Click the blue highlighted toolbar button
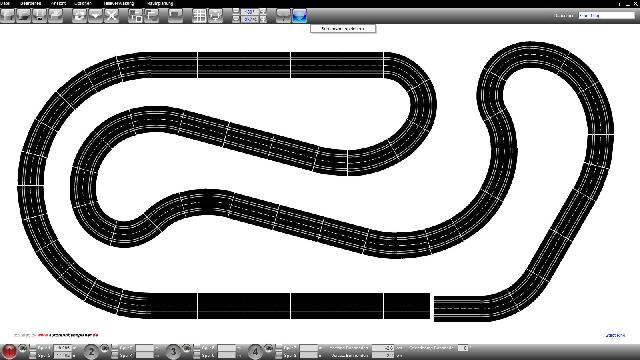640x360 pixels. click(x=299, y=16)
